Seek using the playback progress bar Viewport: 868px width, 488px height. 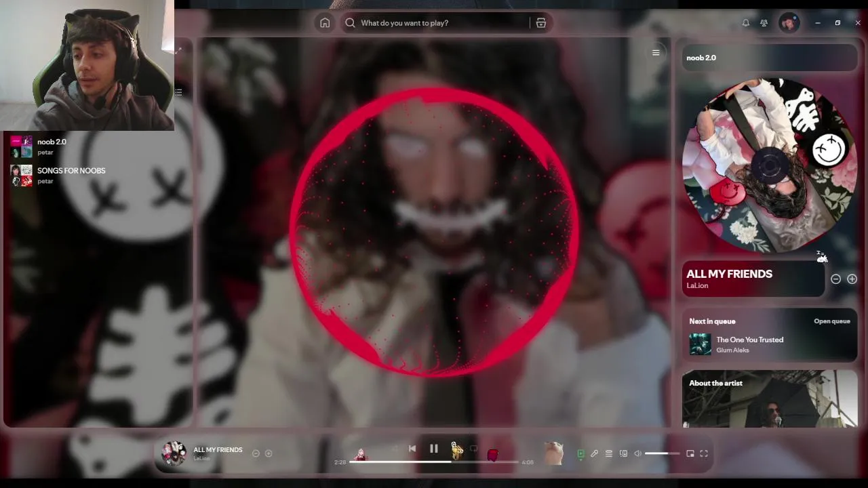(x=434, y=462)
